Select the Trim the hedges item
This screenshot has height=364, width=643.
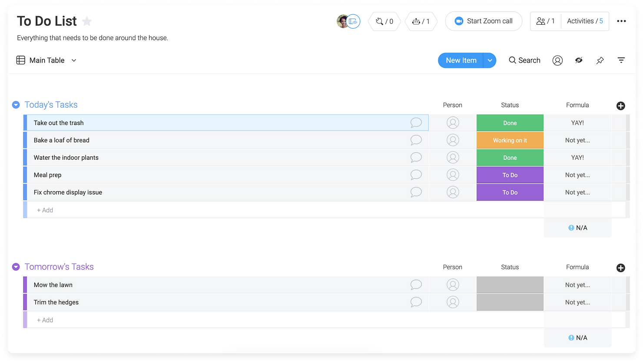[56, 302]
